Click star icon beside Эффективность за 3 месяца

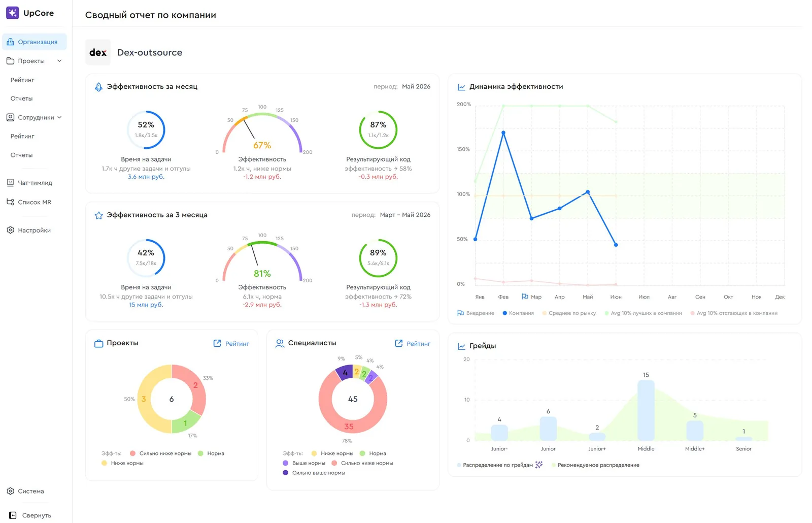pos(98,215)
